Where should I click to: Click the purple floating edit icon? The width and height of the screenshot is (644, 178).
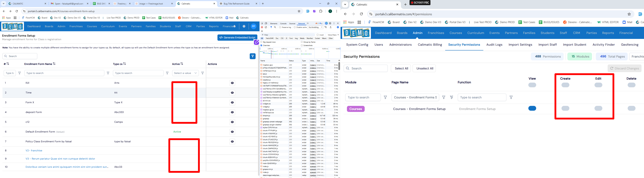pos(256,42)
